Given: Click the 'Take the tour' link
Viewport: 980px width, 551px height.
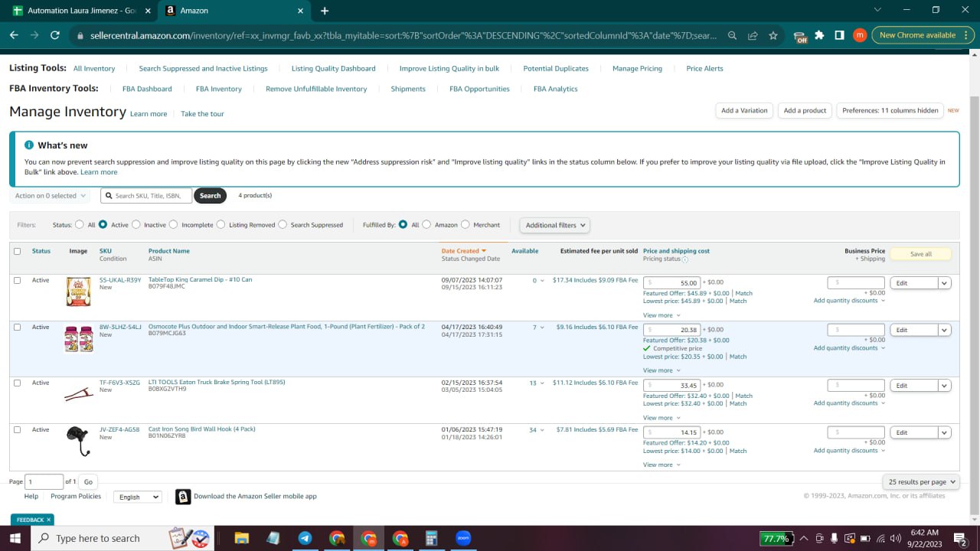Looking at the screenshot, I should pos(202,114).
